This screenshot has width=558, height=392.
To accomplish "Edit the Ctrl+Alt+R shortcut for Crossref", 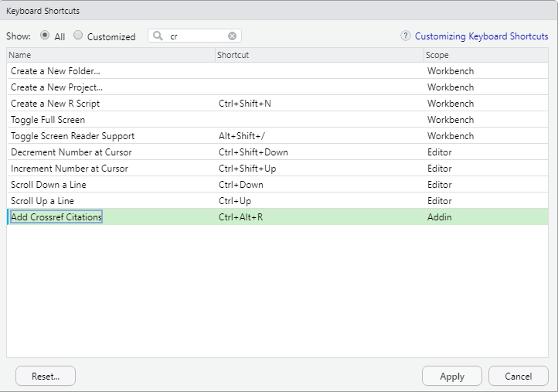I will (x=241, y=217).
